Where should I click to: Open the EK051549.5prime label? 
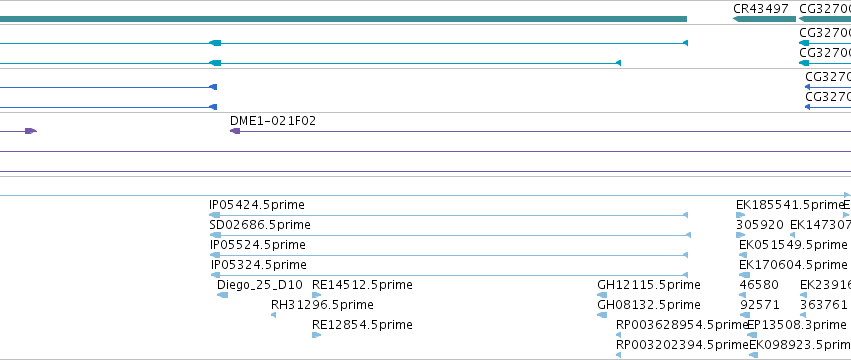793,245
